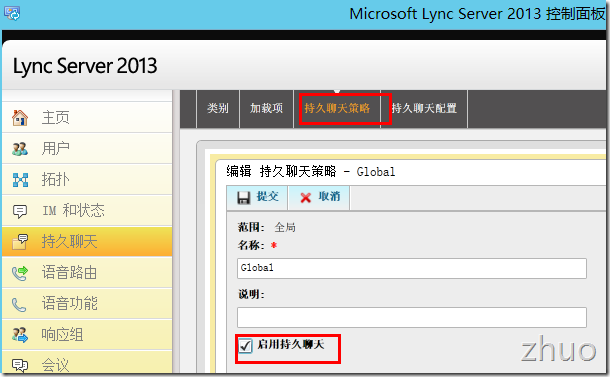Open IM 和状态 section
Image resolution: width=610 pixels, height=377 pixels.
[x=87, y=210]
